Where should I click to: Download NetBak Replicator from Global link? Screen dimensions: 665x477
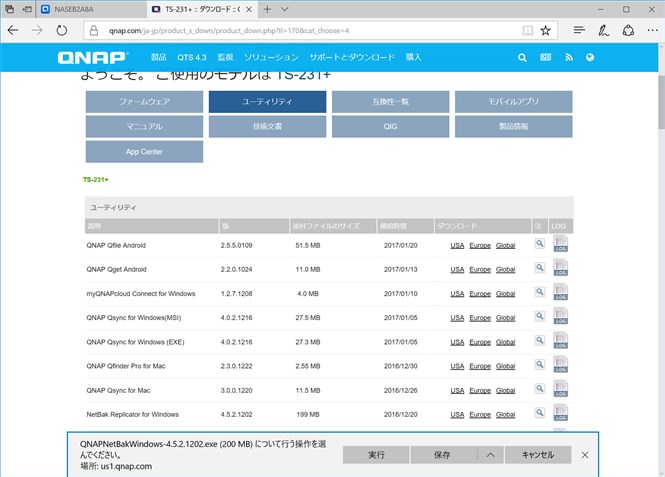click(506, 415)
